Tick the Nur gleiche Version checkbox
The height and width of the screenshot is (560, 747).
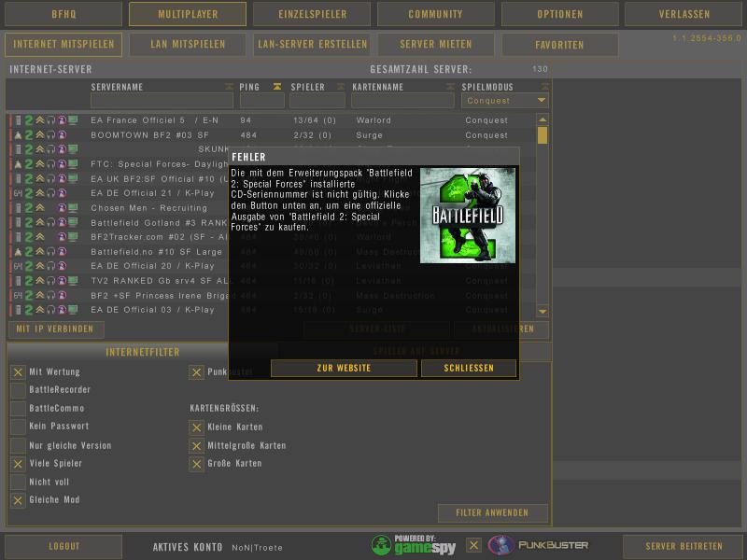pyautogui.click(x=18, y=446)
